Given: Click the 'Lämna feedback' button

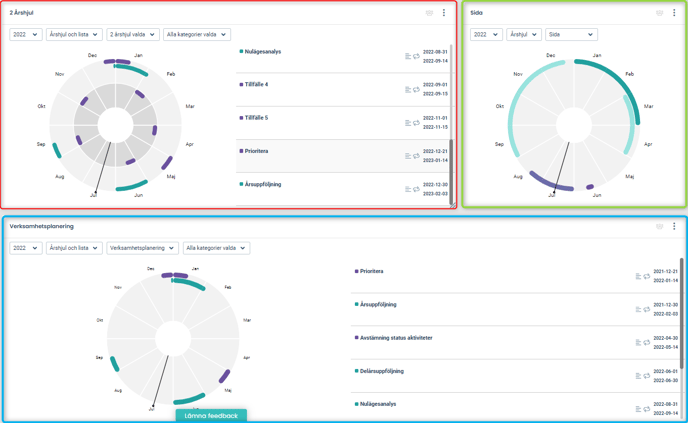Looking at the screenshot, I should pos(211,415).
